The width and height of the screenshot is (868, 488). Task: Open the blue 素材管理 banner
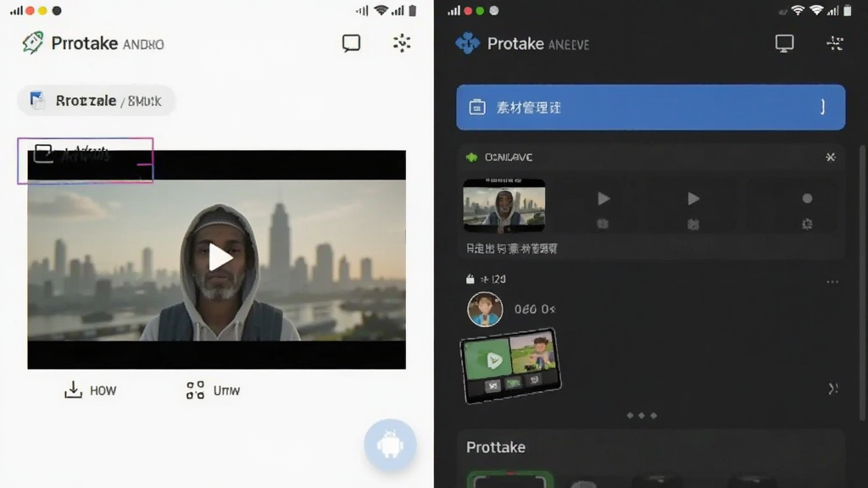click(650, 108)
